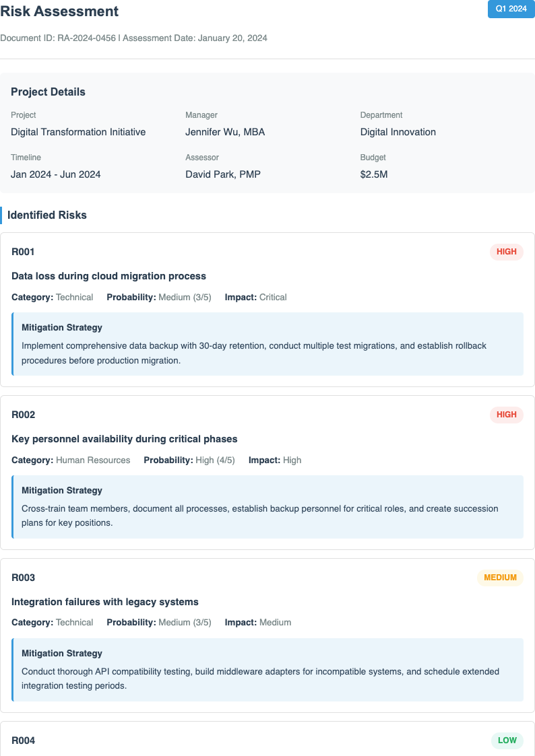Open the key personnel availability risk title
Screen dimensions: 535x756
click(x=125, y=439)
